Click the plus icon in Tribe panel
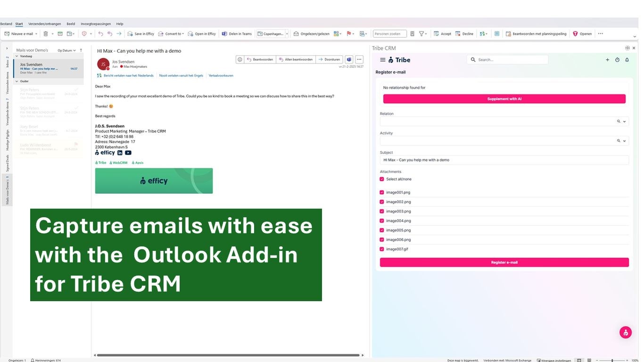Viewport: 644px width, 362px height. point(607,60)
